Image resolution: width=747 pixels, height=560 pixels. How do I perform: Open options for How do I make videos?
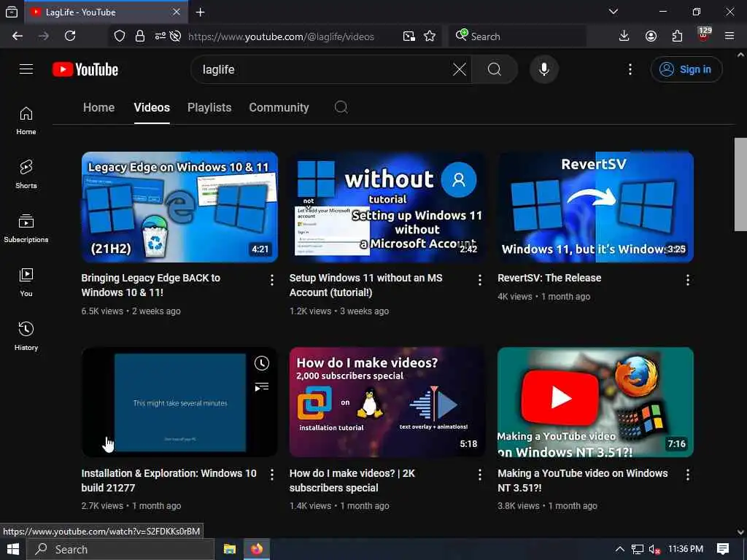480,475
